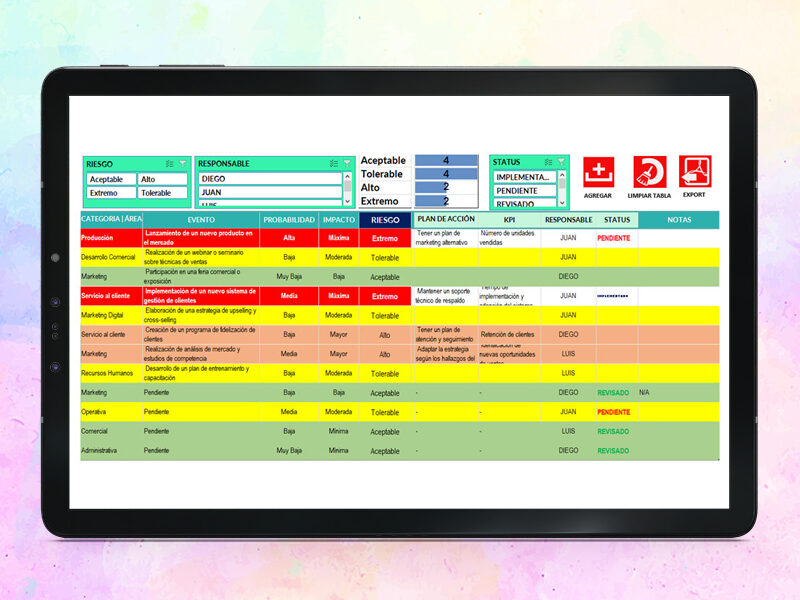Viewport: 800px width, 600px height.
Task: Click the RESPONSABLE slicer scroll-down arrow
Action: [x=348, y=202]
